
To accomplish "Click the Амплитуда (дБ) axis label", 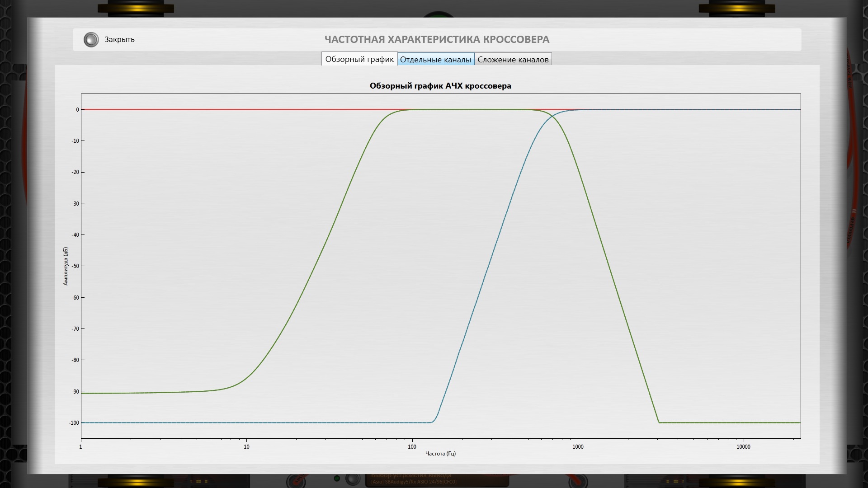I will tap(66, 266).
